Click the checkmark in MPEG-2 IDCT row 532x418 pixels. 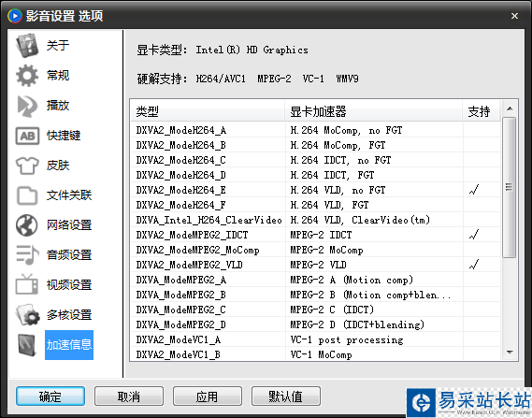tap(474, 234)
